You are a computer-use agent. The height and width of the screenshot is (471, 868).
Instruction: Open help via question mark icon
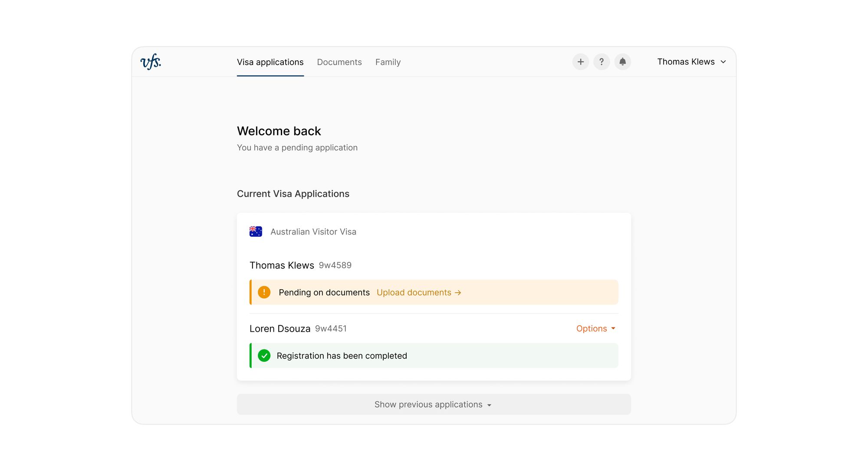click(x=601, y=62)
